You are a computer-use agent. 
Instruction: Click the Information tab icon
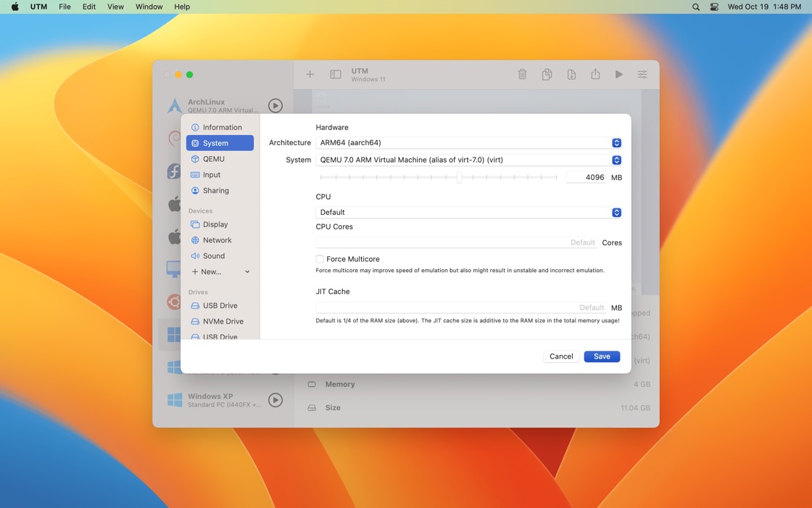point(195,127)
